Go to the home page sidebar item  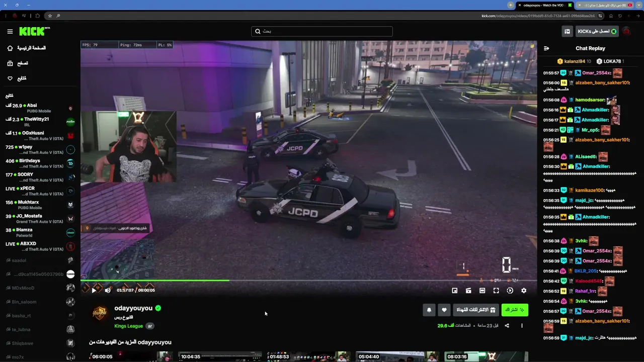27,48
